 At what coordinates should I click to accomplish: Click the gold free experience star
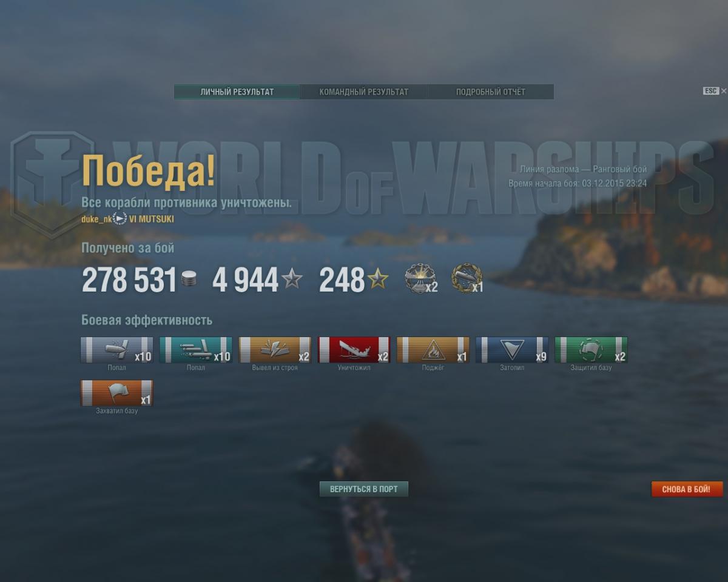pos(377,279)
